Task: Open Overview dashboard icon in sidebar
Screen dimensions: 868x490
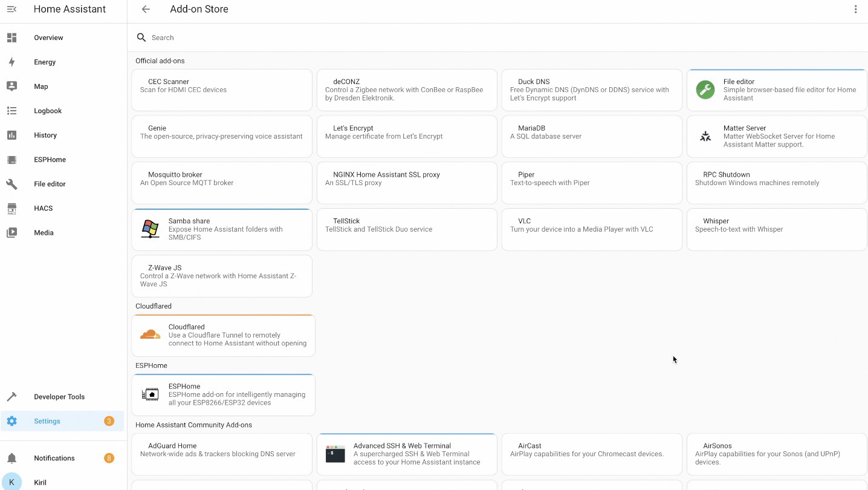Action: (x=11, y=38)
